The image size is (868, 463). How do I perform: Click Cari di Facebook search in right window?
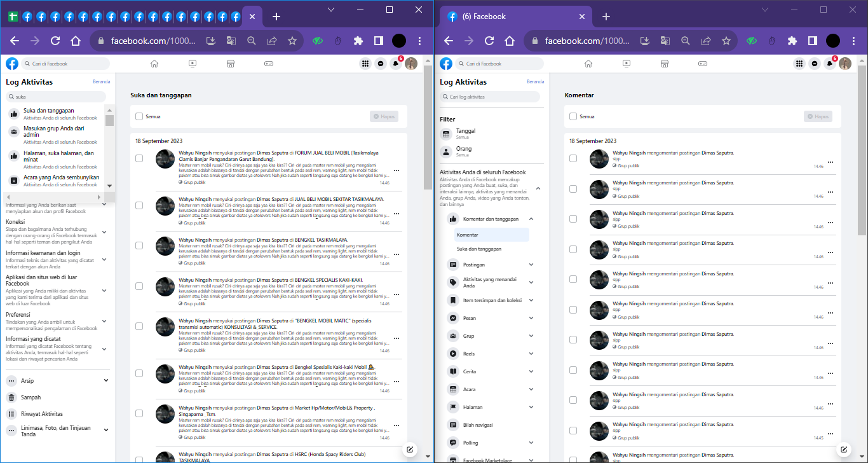(499, 64)
